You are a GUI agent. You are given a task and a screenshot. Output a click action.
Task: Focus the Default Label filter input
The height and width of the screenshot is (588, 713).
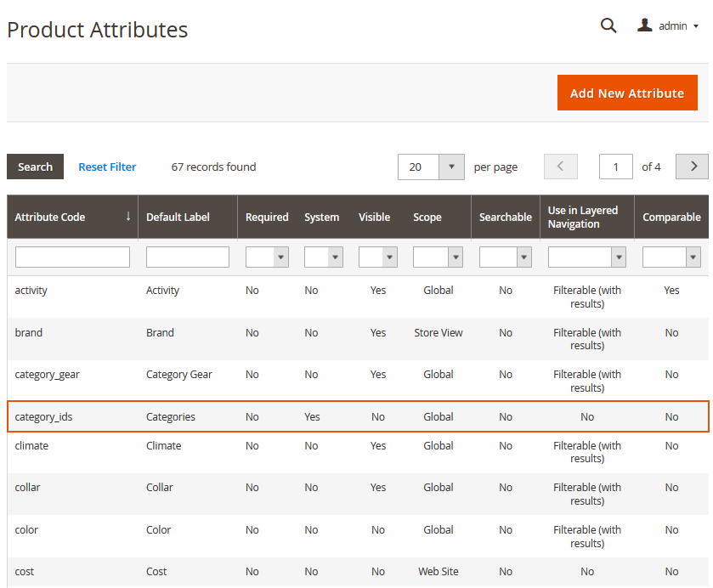pos(187,257)
